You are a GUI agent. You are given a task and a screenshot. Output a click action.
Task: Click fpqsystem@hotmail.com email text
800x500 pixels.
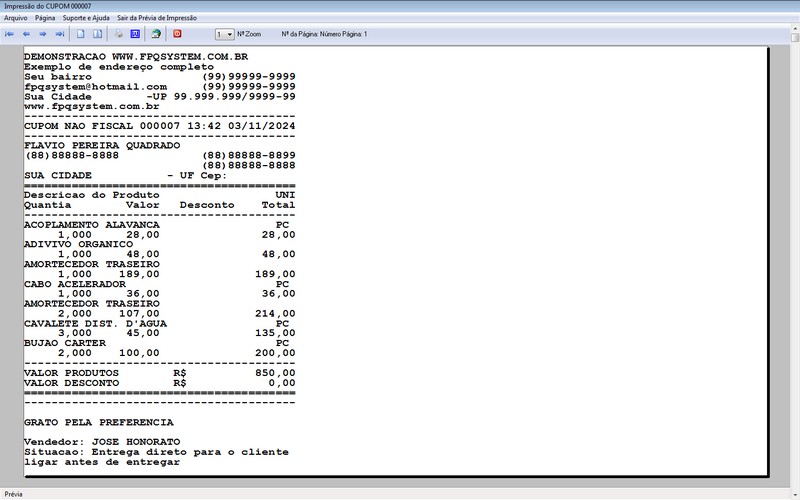point(95,87)
